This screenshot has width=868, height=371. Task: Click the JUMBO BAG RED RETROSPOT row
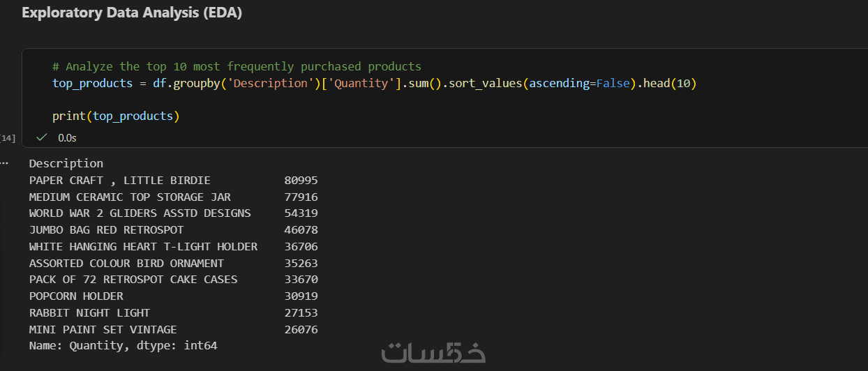[106, 230]
